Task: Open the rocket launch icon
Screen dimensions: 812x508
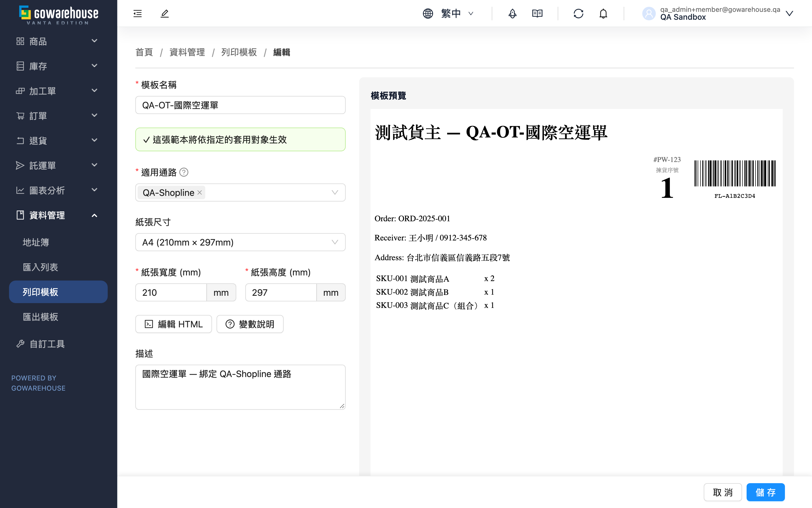Action: (512, 14)
